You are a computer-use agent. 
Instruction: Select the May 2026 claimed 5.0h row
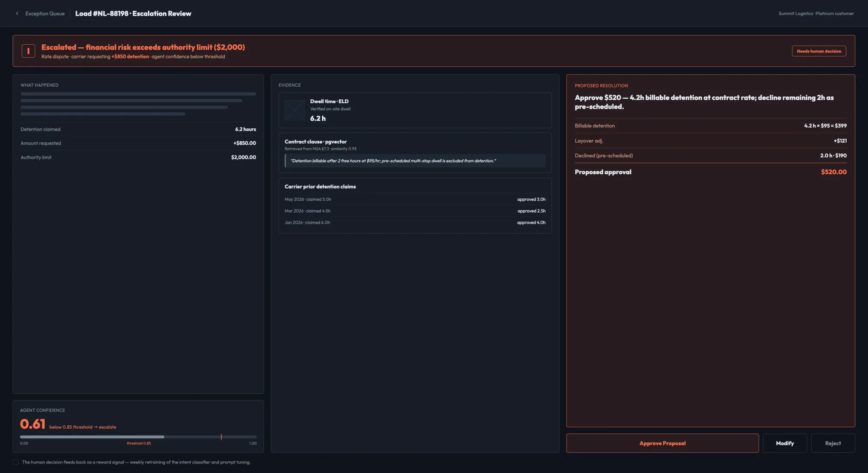[415, 199]
